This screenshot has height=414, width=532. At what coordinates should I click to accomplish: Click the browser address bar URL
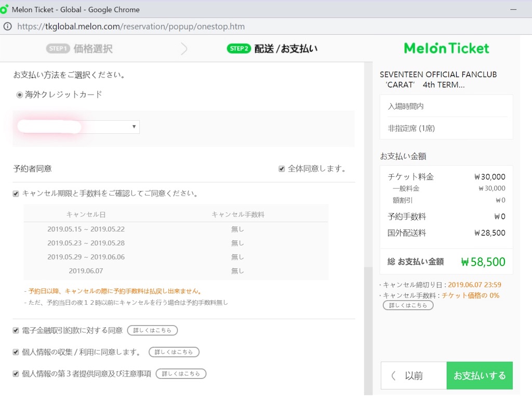coord(130,26)
